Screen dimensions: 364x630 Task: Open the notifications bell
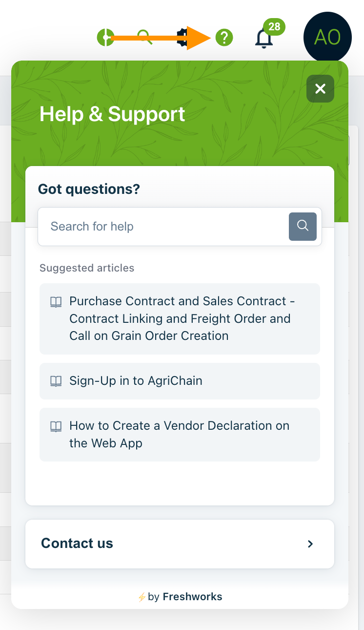(264, 38)
